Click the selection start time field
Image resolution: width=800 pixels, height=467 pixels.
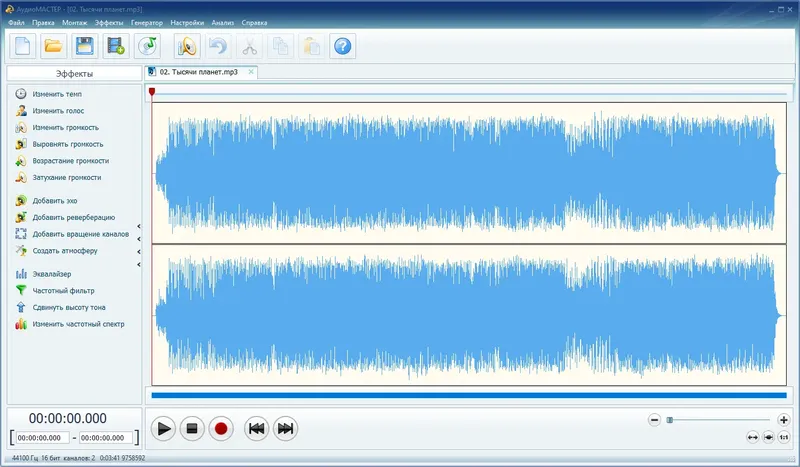(43, 438)
